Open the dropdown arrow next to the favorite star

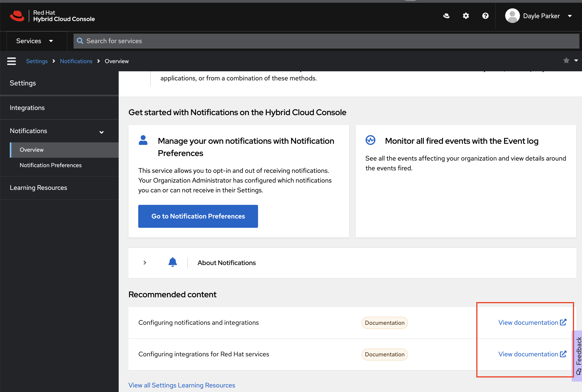point(576,60)
